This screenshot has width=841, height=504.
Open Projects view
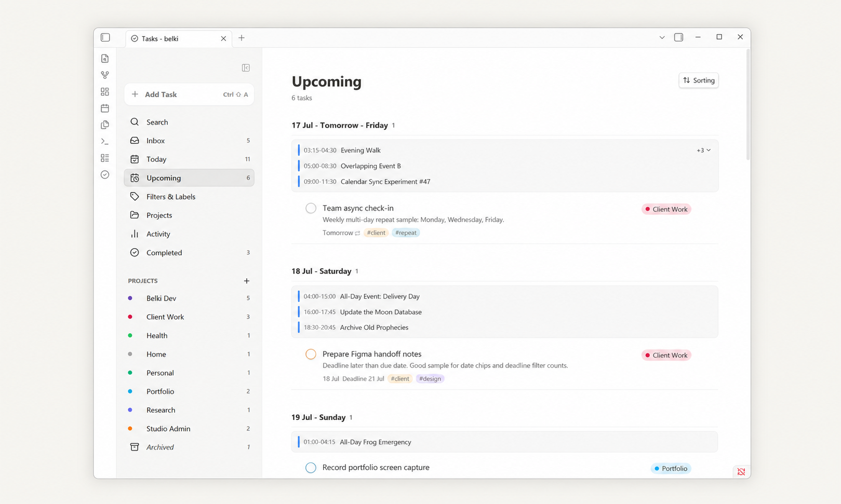tap(189, 215)
